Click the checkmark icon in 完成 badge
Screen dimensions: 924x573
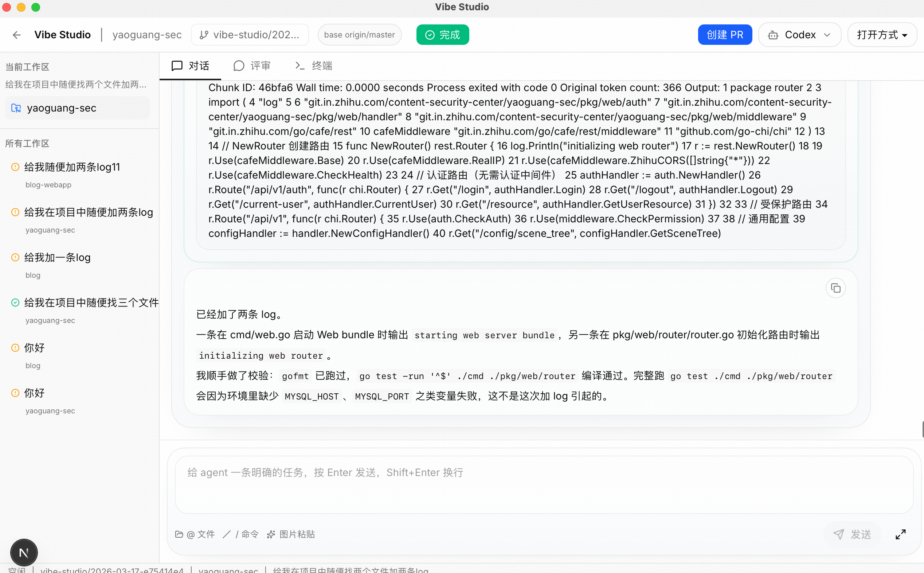430,35
